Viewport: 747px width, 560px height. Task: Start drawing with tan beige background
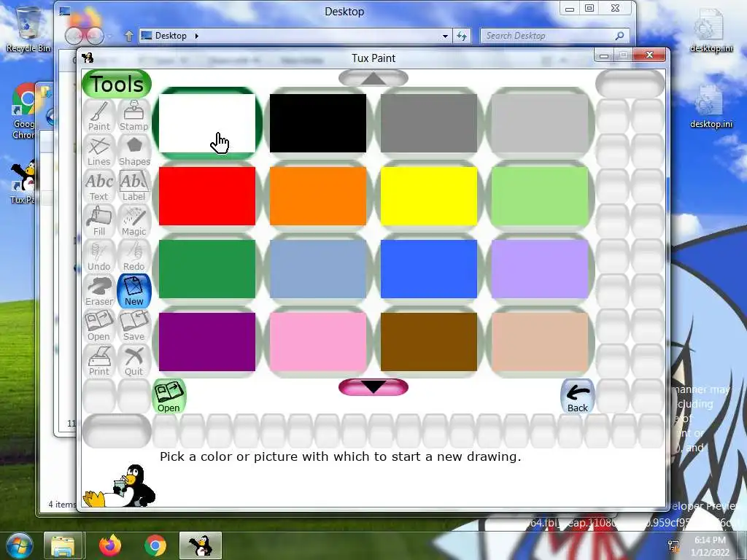[x=540, y=342]
